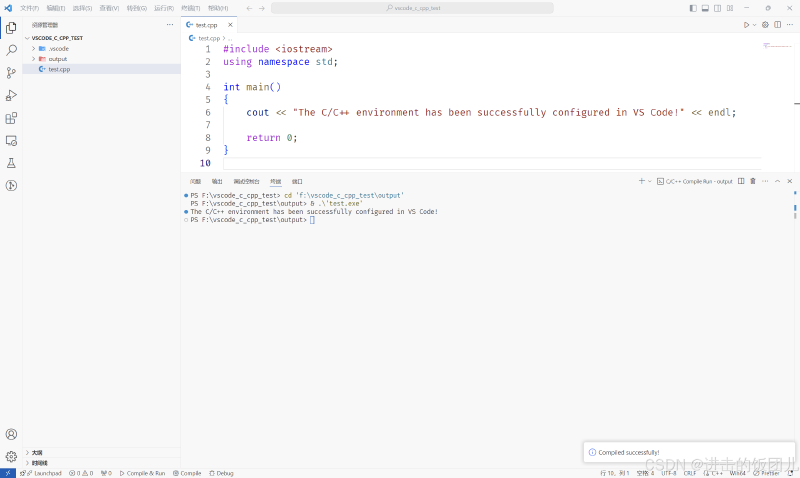The image size is (800, 478).
Task: Close the test.cpp editor tab
Action: coord(230,24)
